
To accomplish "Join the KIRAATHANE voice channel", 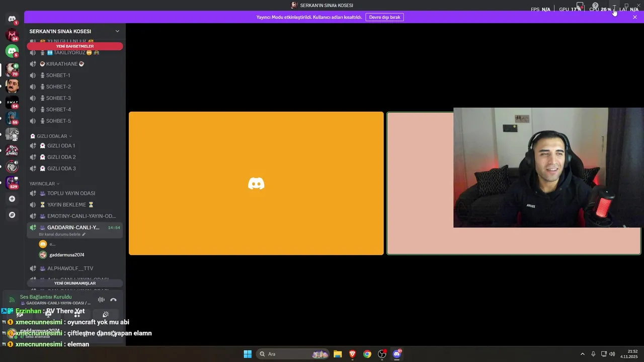I will (x=74, y=64).
